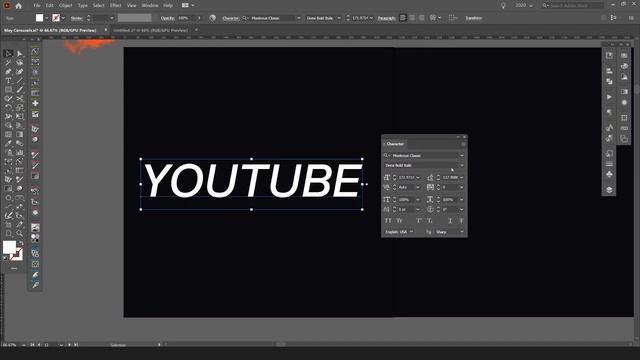
Task: Click the Character panel tab
Action: tap(395, 144)
